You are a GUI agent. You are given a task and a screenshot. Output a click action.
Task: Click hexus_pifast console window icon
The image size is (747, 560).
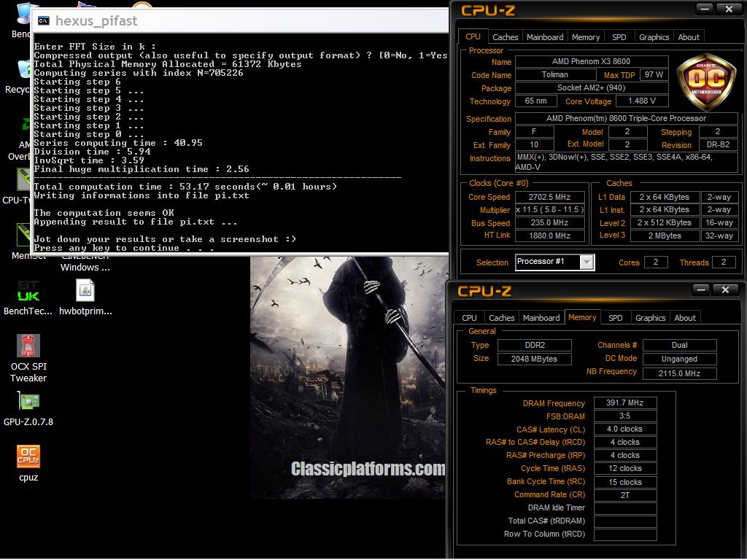pos(44,20)
